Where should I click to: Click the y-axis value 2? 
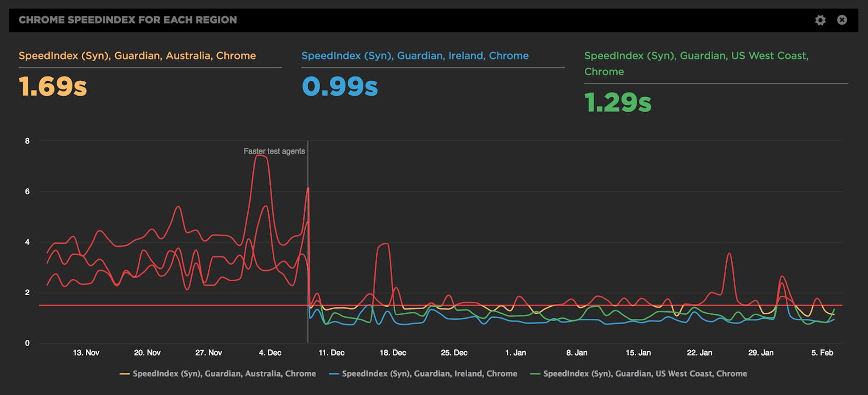(x=27, y=293)
